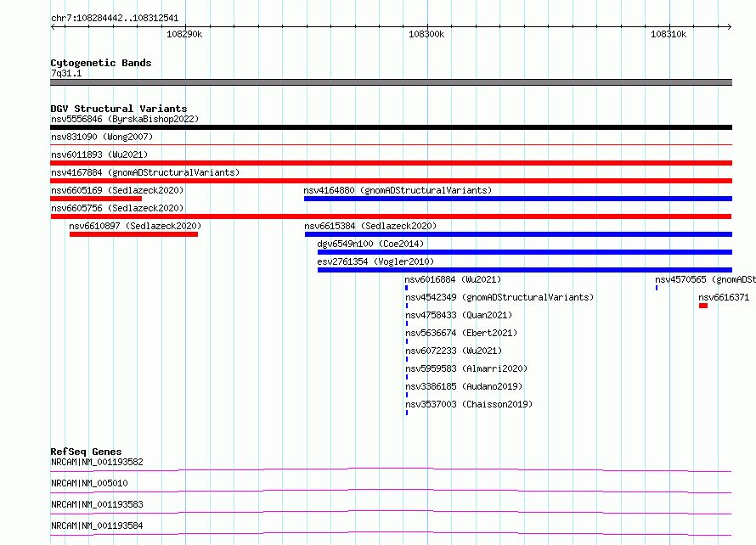
Task: Click the NRCAM|NM_001193582 gene label
Action: (97, 462)
